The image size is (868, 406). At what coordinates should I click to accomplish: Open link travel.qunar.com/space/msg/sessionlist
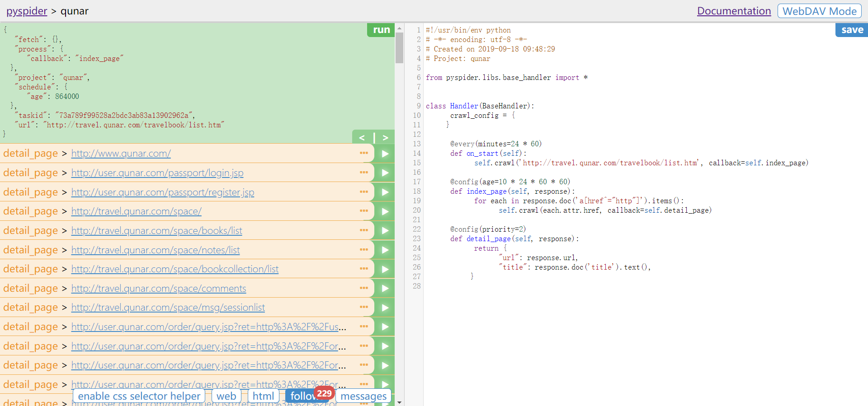168,308
